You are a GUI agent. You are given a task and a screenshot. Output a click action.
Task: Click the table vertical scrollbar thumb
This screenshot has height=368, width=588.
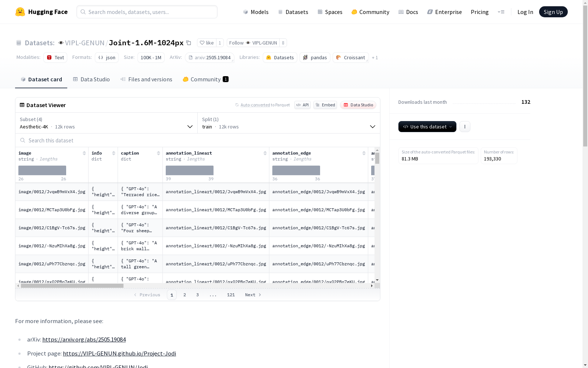pos(377,158)
